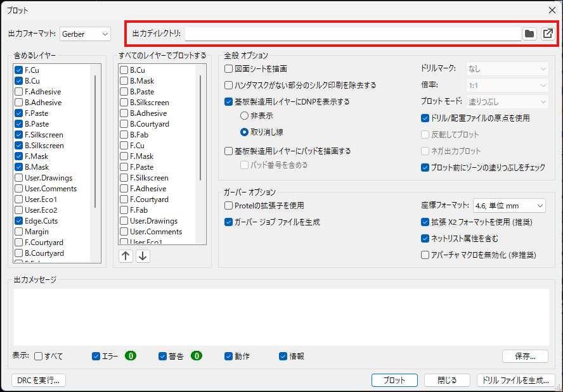Expand the 座標フォーマット dropdown
Screen dimensions: 563x392
[x=508, y=205]
